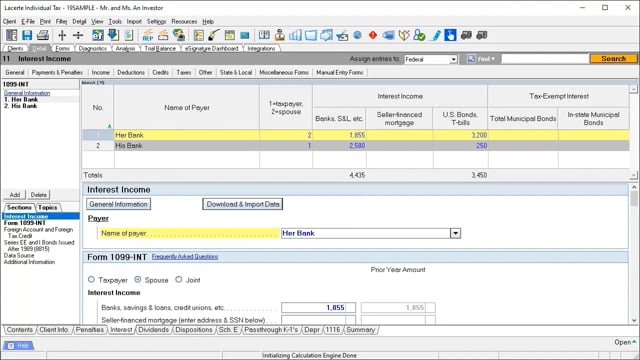The image size is (640, 360).
Task: Expand the Name of payer dropdown arrow
Action: [455, 233]
